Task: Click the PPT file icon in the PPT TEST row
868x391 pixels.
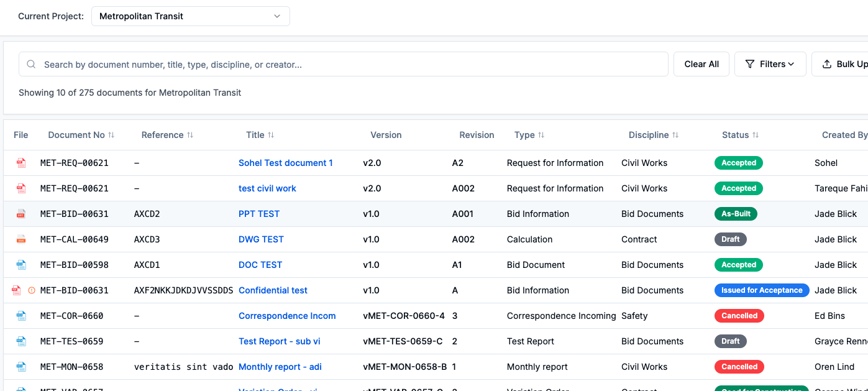Action: click(21, 214)
